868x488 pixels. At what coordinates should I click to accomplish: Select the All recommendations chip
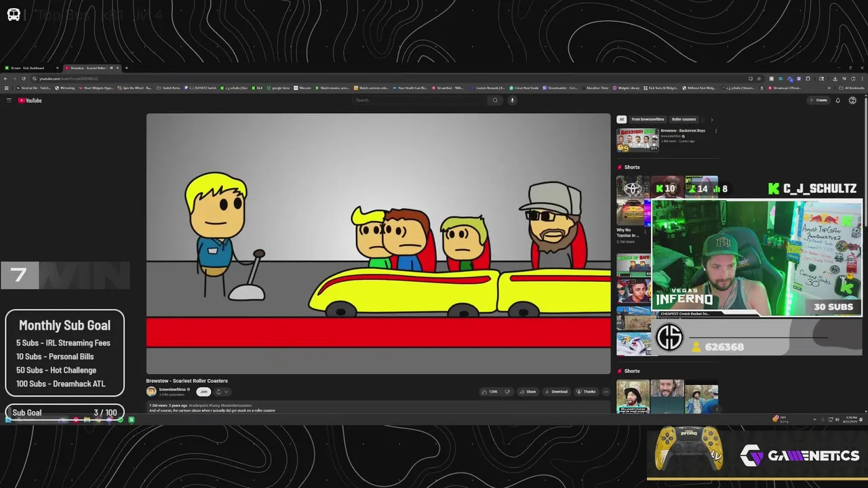coord(621,119)
